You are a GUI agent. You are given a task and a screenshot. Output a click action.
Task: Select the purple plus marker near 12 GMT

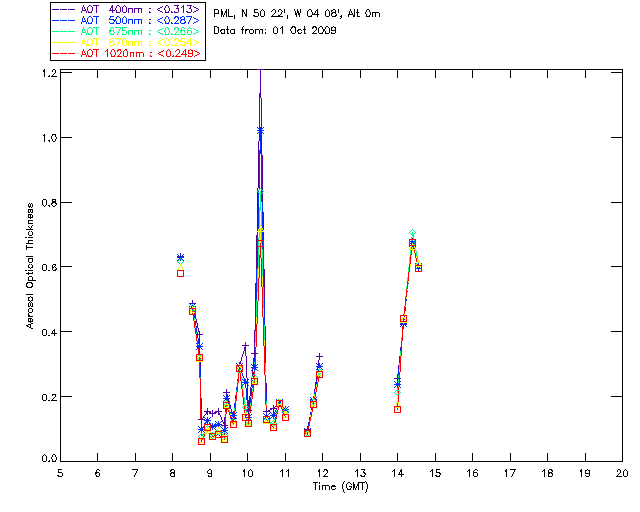(320, 357)
